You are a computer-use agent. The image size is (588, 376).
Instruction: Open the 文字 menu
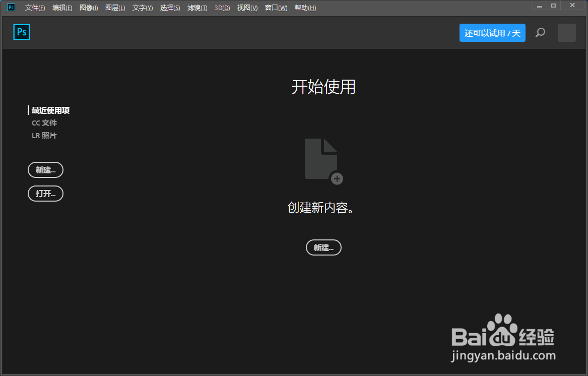pyautogui.click(x=142, y=8)
